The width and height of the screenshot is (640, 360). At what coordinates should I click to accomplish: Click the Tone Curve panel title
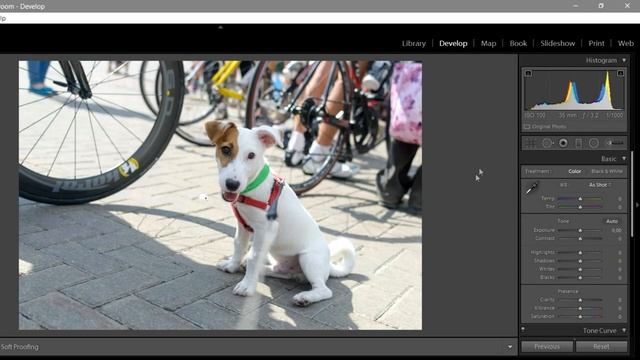[599, 331]
